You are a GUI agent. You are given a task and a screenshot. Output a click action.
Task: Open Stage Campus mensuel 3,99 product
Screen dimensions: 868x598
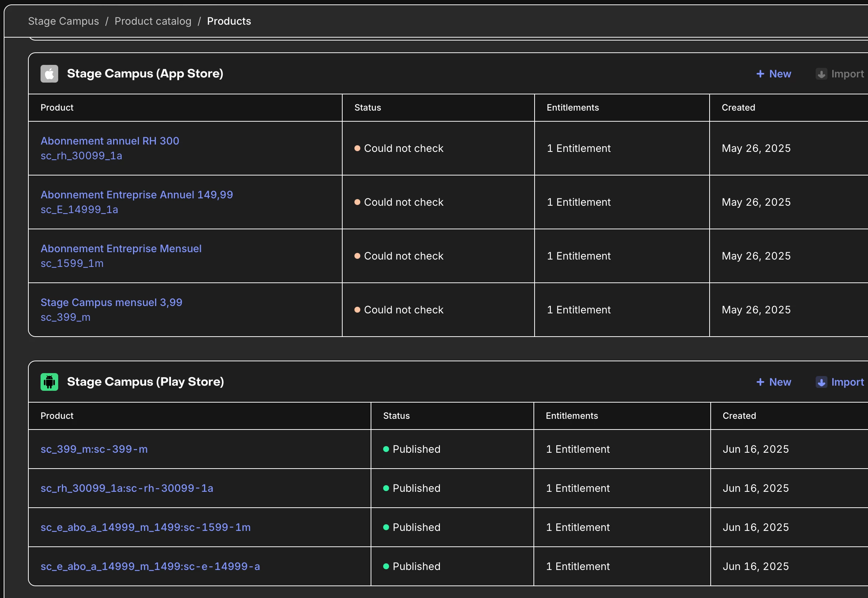pyautogui.click(x=111, y=302)
